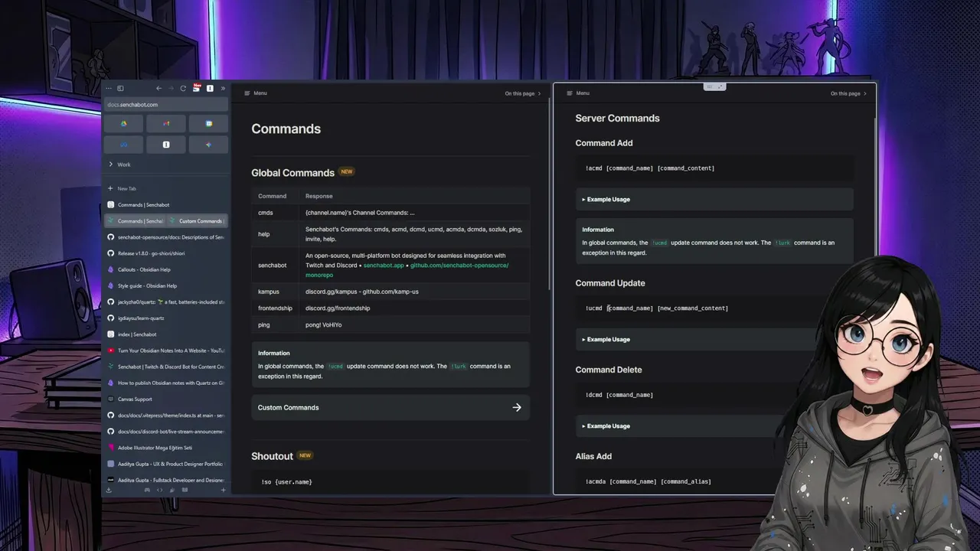Image resolution: width=980 pixels, height=551 pixels.
Task: Switch to the Aaditya Gupta UX & Product Designer tab
Action: click(166, 464)
